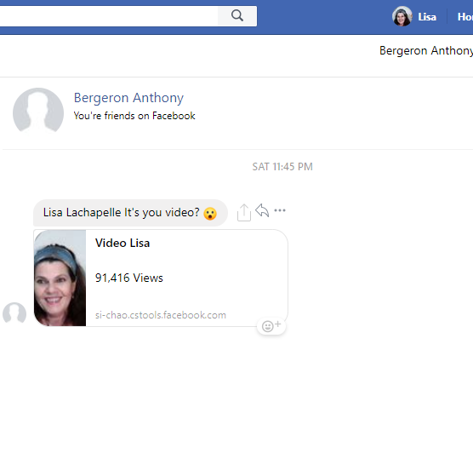473x476 pixels.
Task: Click inside the Facebook search field
Action: (x=109, y=16)
